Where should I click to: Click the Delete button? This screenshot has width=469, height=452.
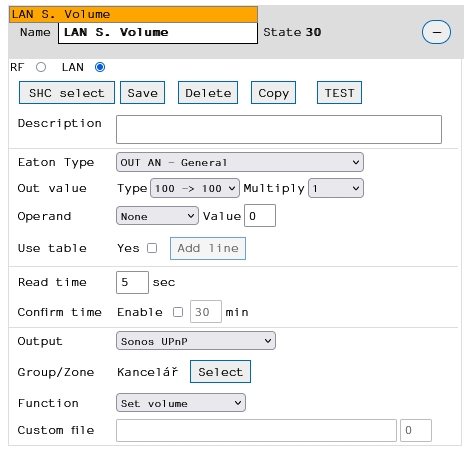point(208,93)
